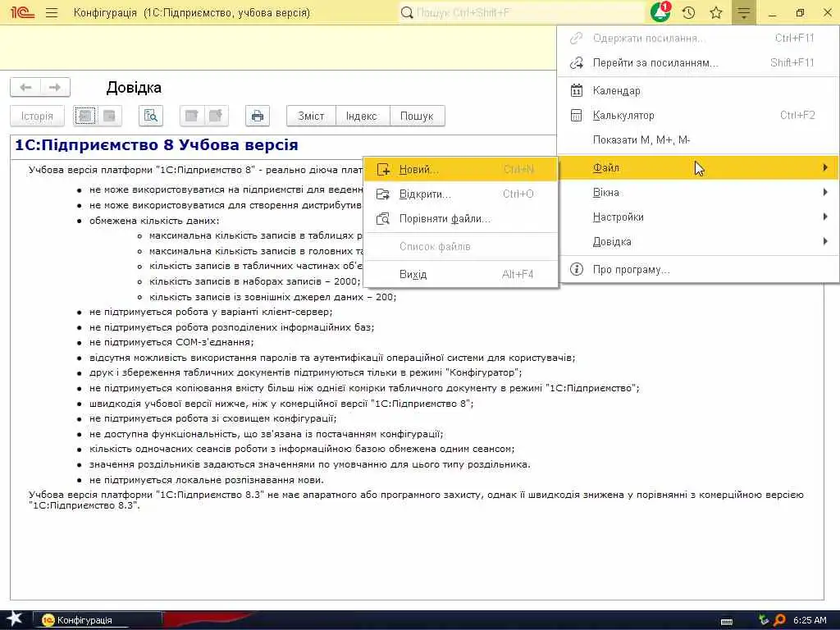Screen dimensions: 840x630
Task: Click the calculator icon beside Калькулятор
Action: pyautogui.click(x=577, y=115)
